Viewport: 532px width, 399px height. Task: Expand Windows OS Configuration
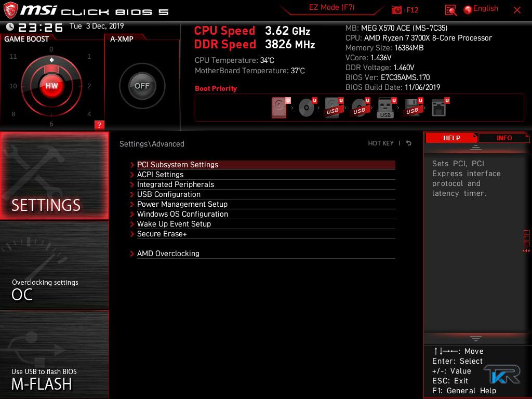coord(262,214)
